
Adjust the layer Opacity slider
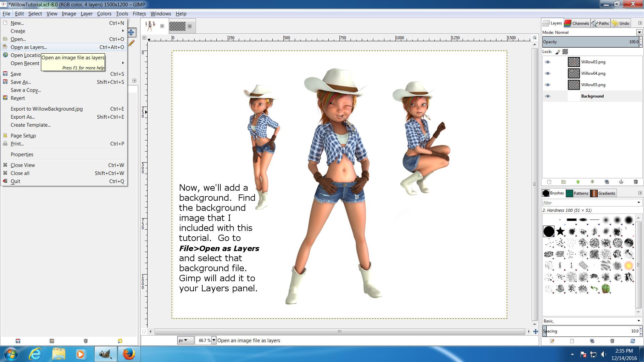[590, 42]
